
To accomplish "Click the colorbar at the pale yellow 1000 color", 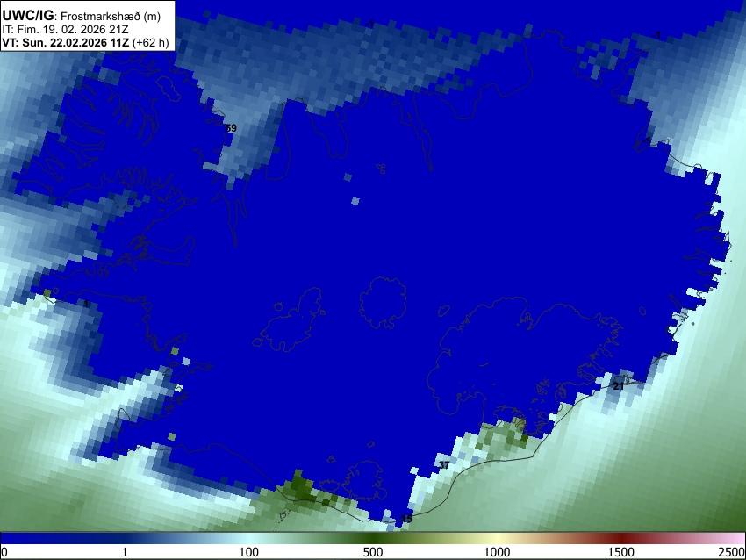I will [497, 538].
